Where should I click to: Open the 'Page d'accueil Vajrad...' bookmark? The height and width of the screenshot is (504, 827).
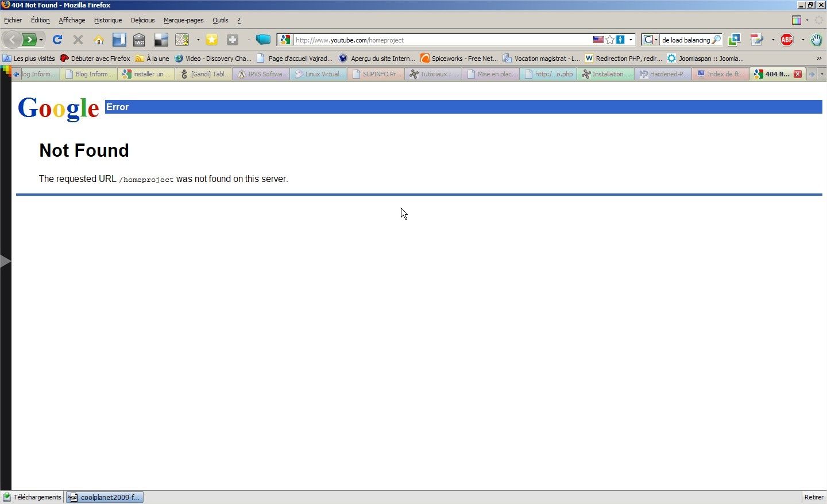coord(295,59)
